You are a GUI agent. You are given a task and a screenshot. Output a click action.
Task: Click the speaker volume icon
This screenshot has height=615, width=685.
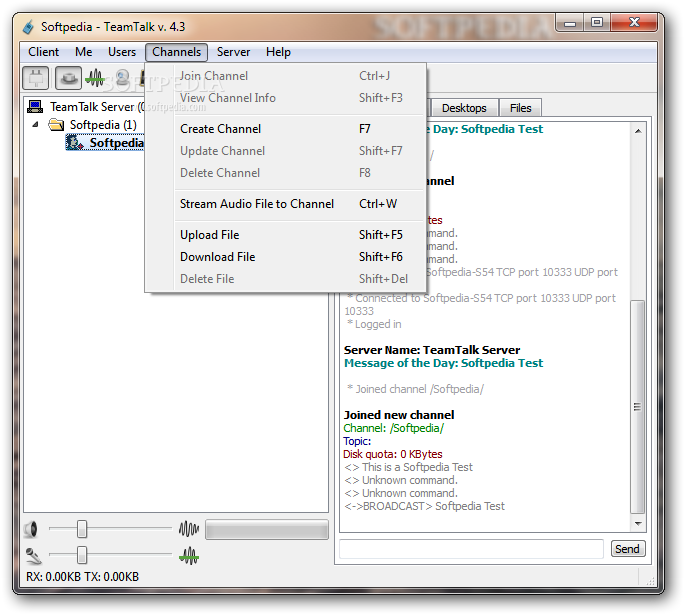click(x=31, y=529)
